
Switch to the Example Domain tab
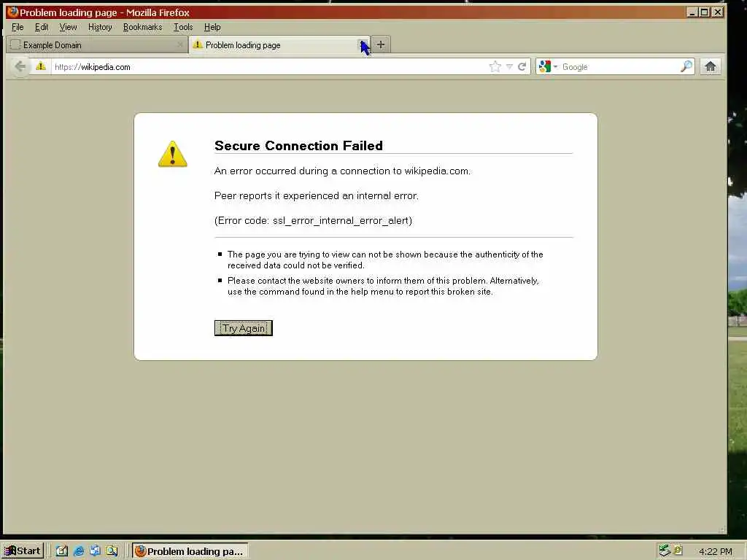pos(97,44)
